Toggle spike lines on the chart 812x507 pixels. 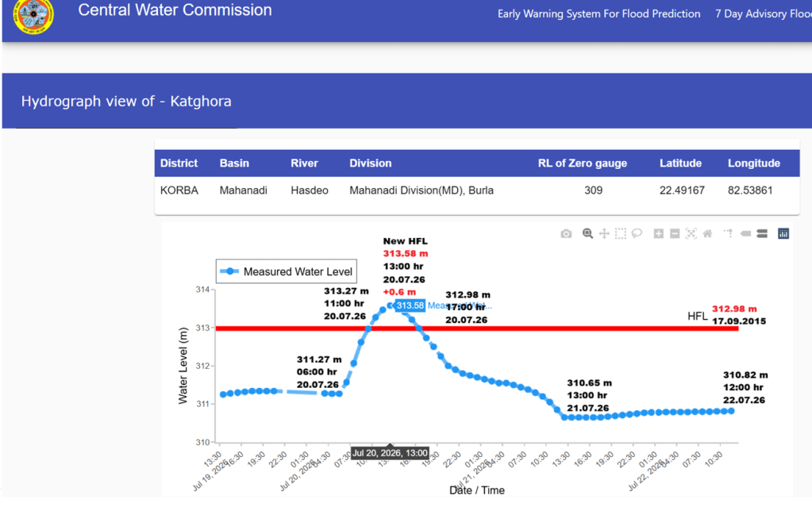(729, 234)
